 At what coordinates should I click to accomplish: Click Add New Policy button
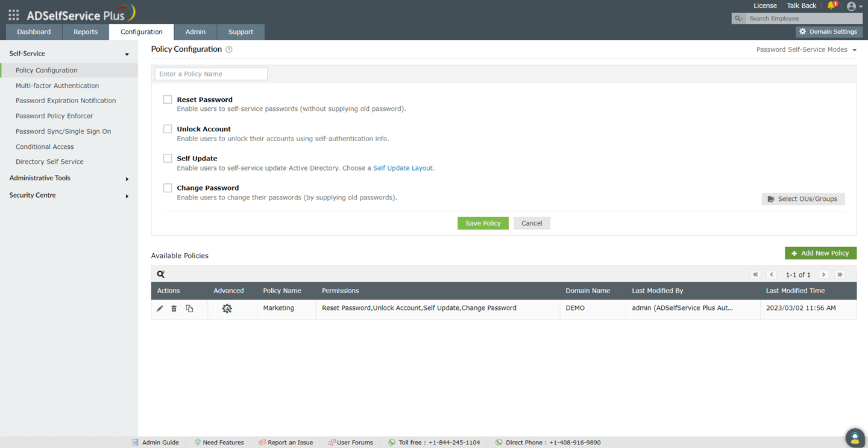[x=820, y=253]
